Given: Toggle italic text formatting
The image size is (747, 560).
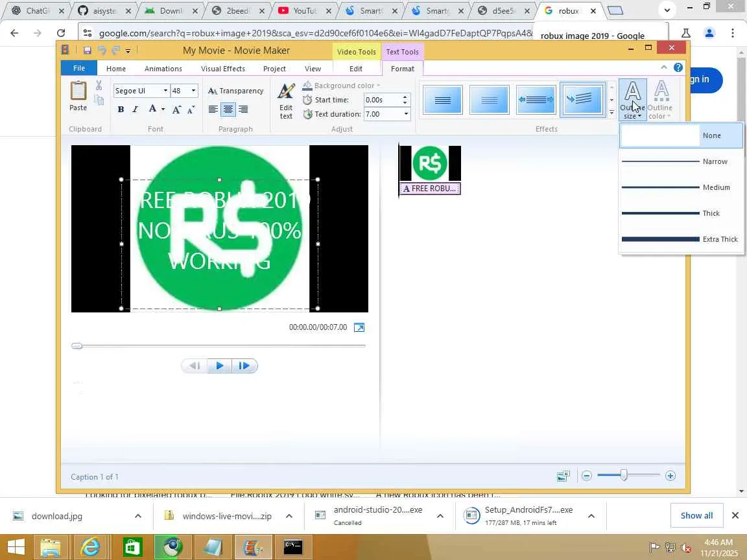Looking at the screenshot, I should click(x=136, y=110).
